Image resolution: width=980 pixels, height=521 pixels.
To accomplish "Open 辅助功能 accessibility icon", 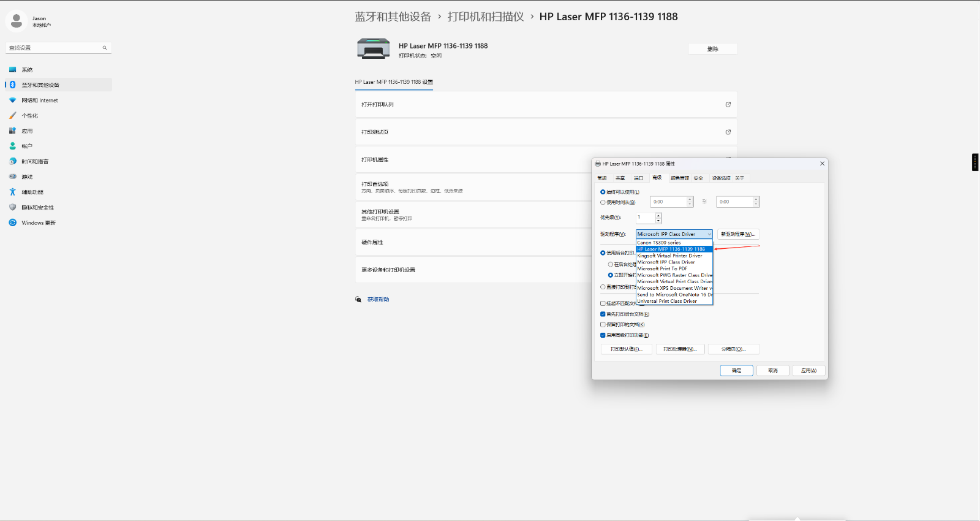I will (12, 192).
